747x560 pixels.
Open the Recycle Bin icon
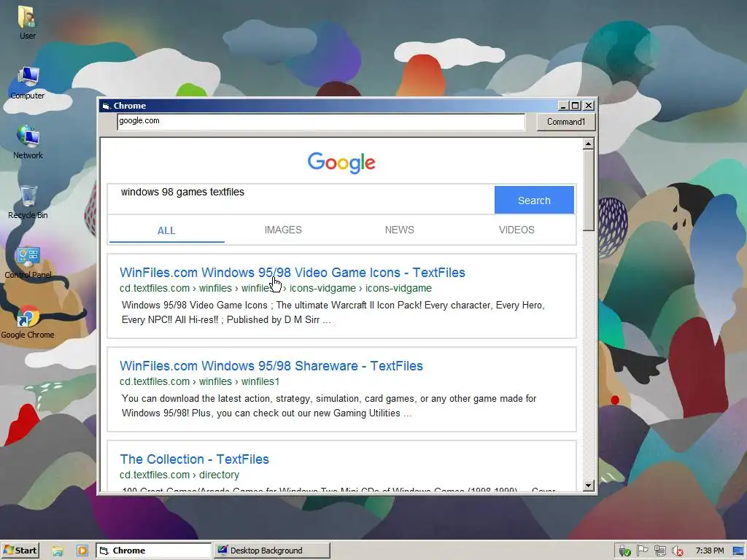coord(28,202)
